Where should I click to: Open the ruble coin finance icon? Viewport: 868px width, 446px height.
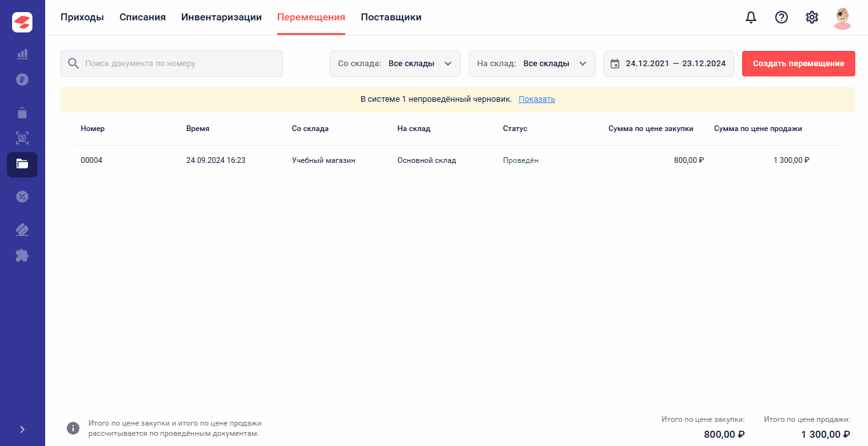tap(22, 80)
